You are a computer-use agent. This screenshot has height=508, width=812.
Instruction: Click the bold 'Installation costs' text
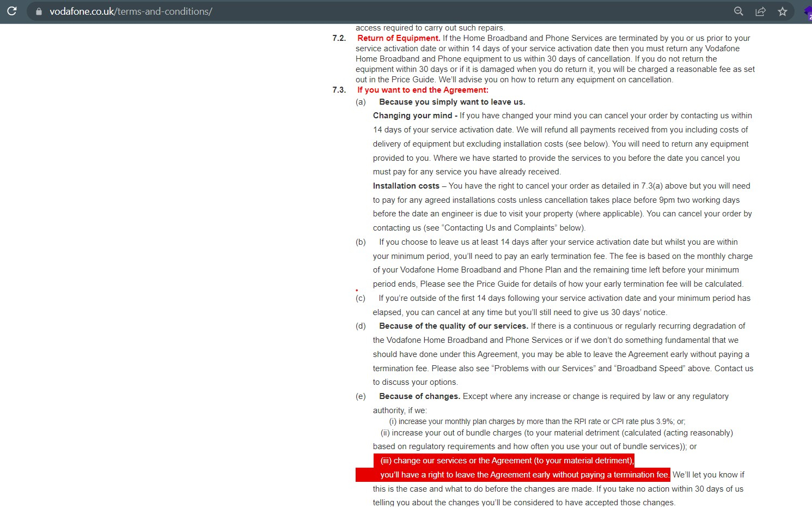click(x=406, y=186)
